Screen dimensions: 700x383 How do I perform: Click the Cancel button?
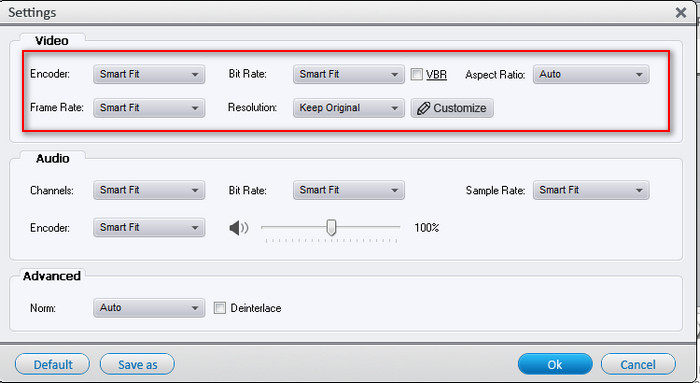coord(638,364)
